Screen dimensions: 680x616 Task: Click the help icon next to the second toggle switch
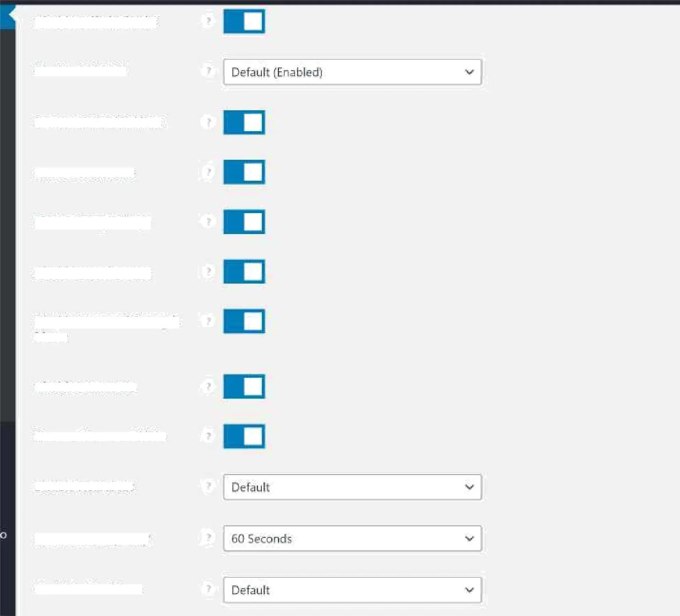pos(208,122)
